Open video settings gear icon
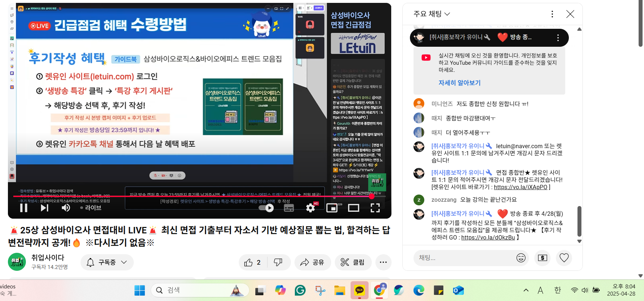 coord(310,208)
